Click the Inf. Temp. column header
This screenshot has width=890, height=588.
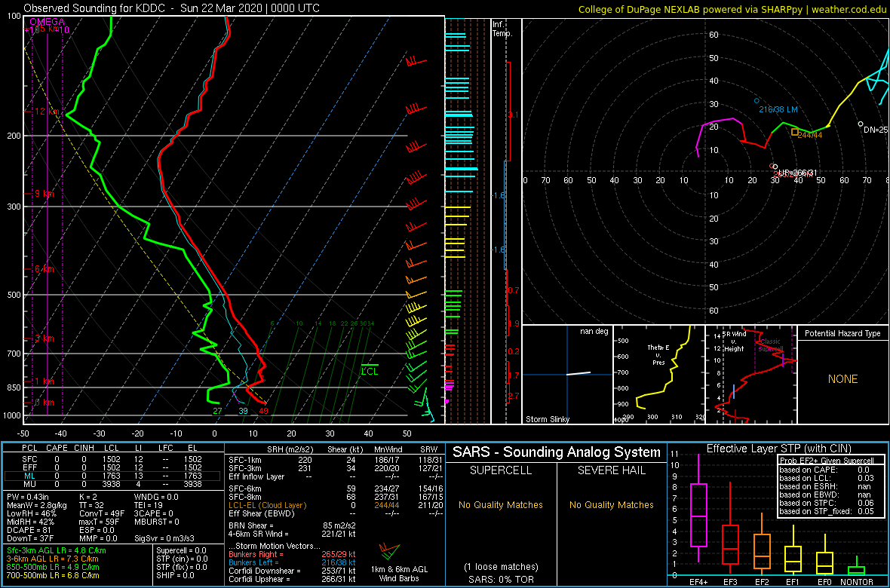tap(503, 29)
